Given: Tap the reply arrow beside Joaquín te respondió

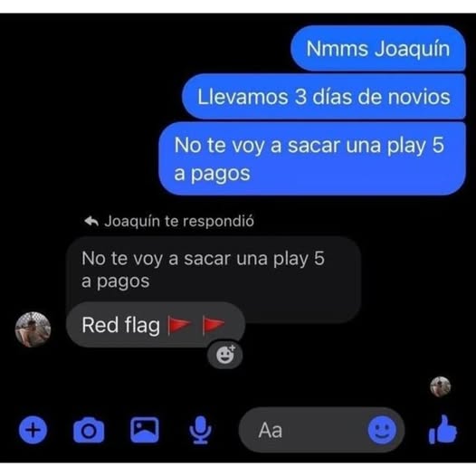Looking at the screenshot, I should 91,222.
